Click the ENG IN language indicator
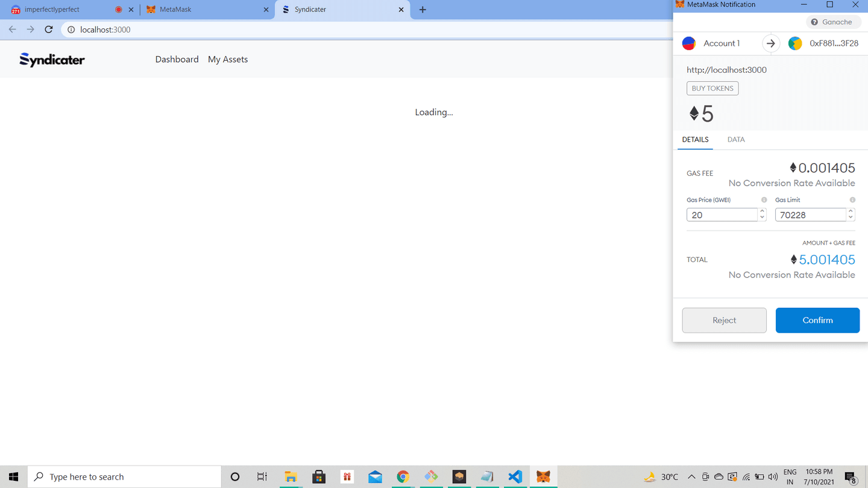The width and height of the screenshot is (868, 488). click(x=790, y=477)
